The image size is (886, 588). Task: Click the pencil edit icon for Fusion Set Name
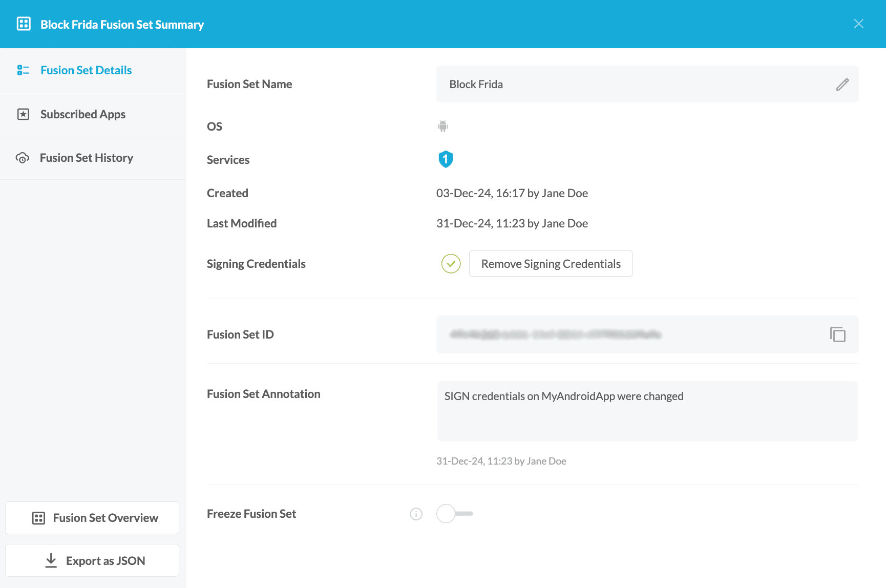(842, 85)
